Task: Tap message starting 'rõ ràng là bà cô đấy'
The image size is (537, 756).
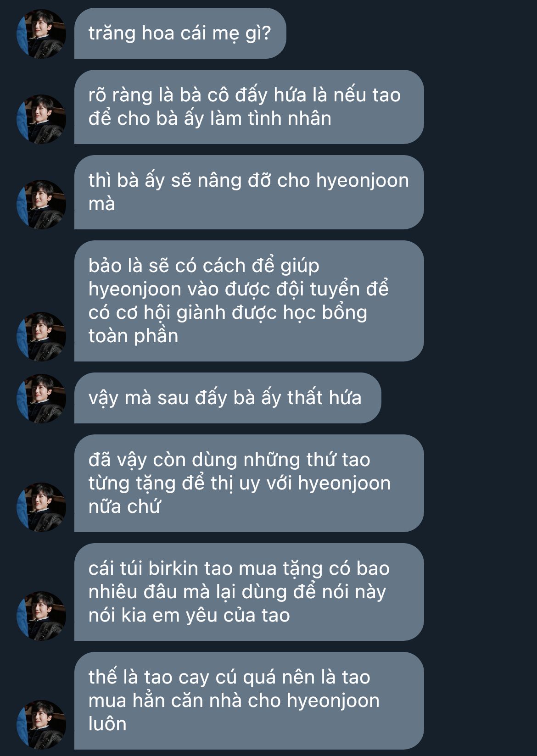Action: pos(249,107)
